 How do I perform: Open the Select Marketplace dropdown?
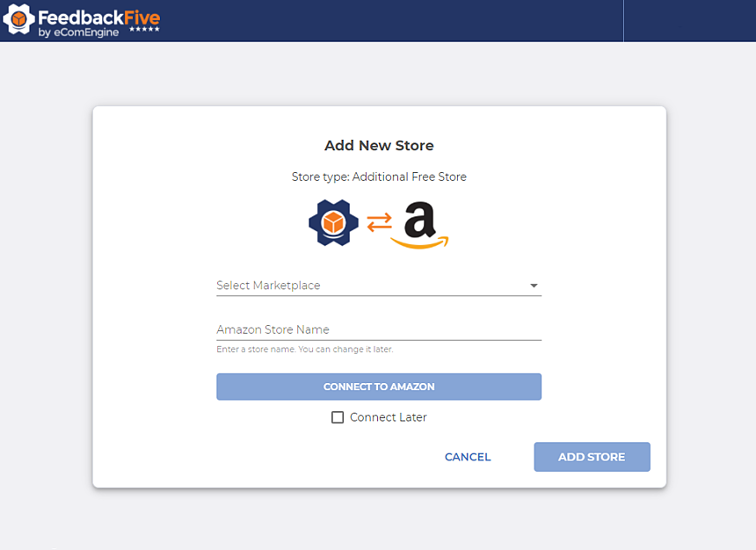[369, 286]
